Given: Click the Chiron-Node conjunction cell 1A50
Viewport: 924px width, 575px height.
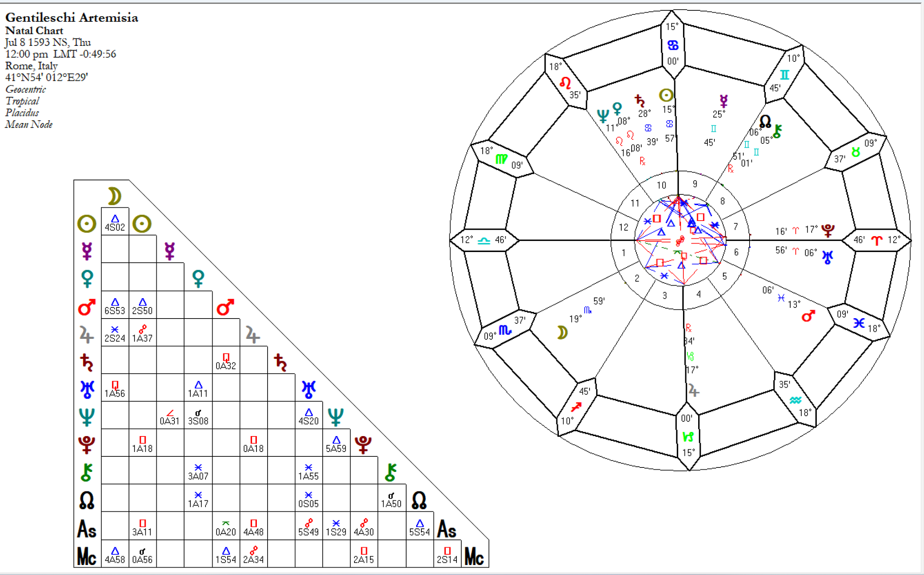Looking at the screenshot, I should coord(391,498).
